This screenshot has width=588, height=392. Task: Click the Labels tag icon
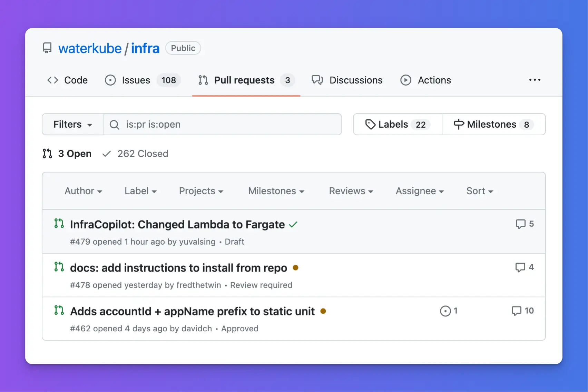(x=370, y=124)
